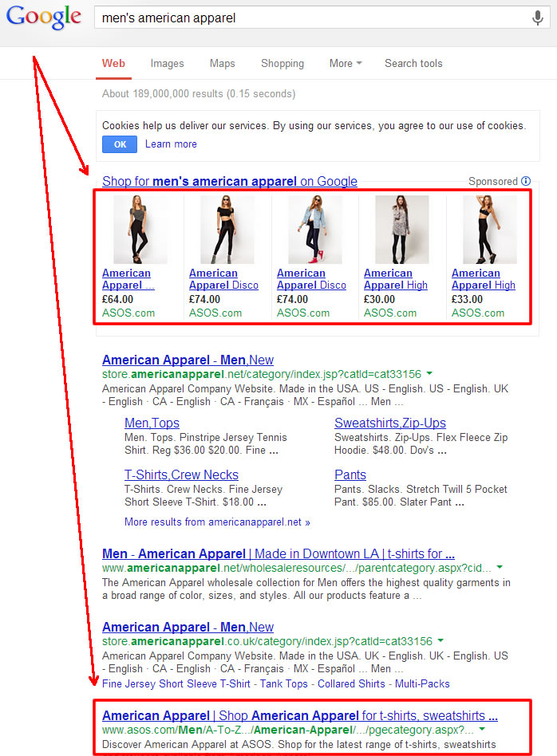
Task: Click the About 189,000,000 results text
Action: point(199,93)
